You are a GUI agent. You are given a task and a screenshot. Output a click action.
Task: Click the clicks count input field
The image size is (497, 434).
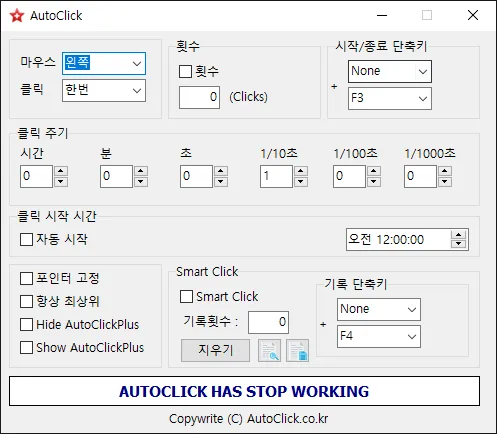[x=199, y=97]
